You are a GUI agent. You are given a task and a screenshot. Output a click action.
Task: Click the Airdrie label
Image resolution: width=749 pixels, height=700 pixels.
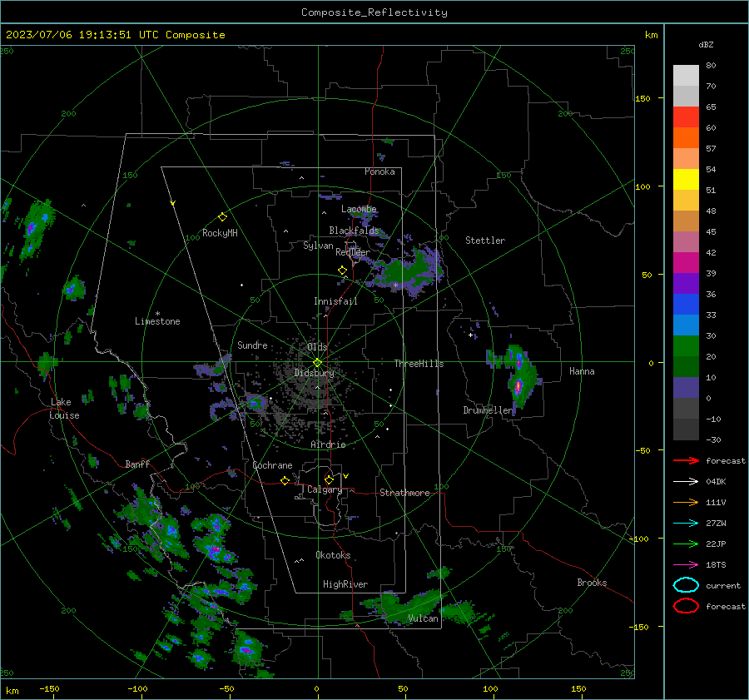point(328,444)
